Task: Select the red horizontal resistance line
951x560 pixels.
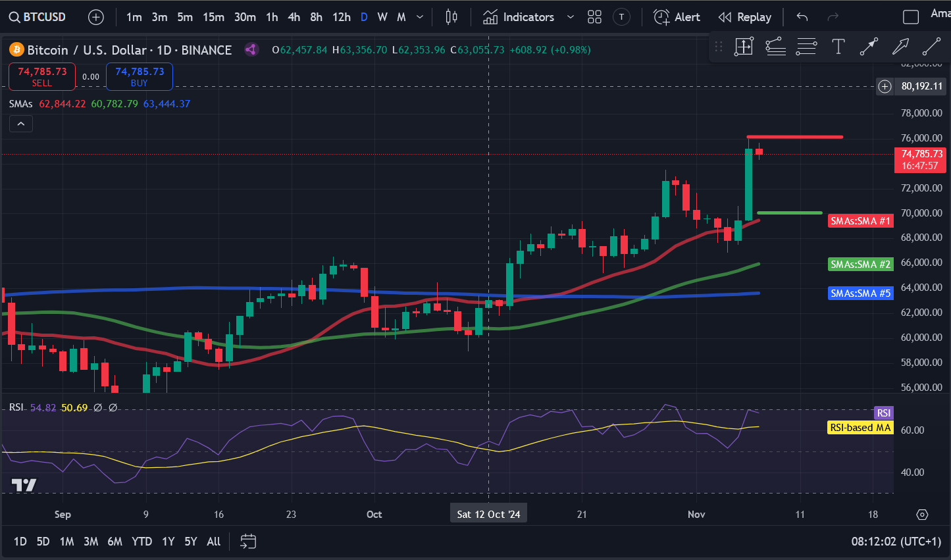Action: pos(795,137)
